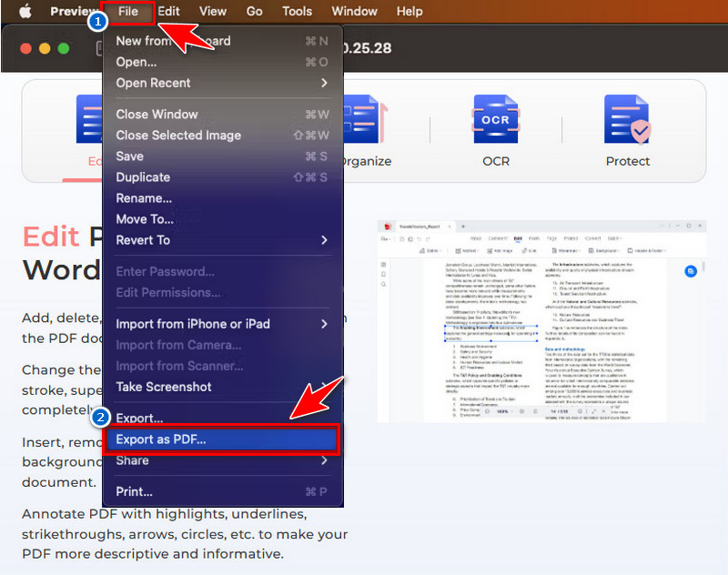Screen dimensions: 728x575
Task: Open the Edit menu in menu bar
Action: (x=168, y=11)
